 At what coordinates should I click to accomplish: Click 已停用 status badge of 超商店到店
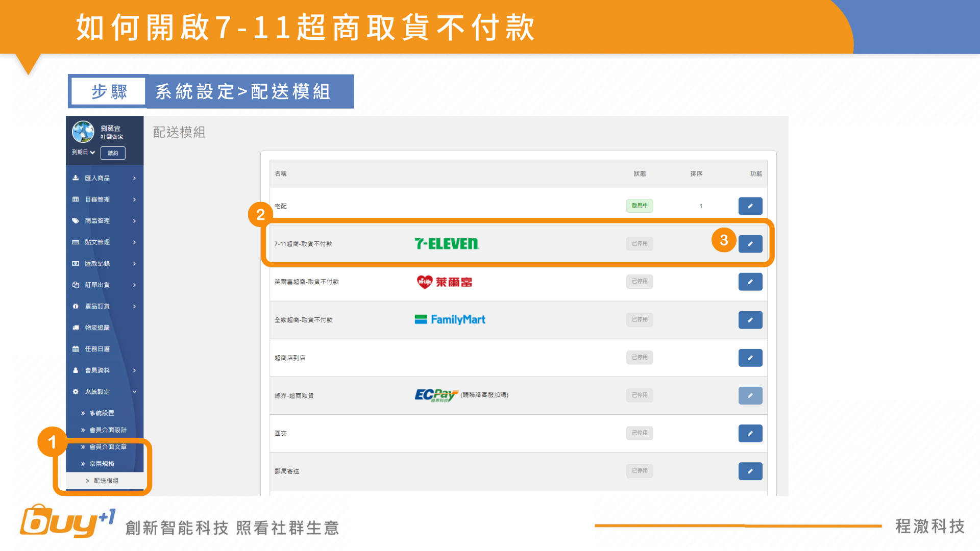pyautogui.click(x=639, y=358)
